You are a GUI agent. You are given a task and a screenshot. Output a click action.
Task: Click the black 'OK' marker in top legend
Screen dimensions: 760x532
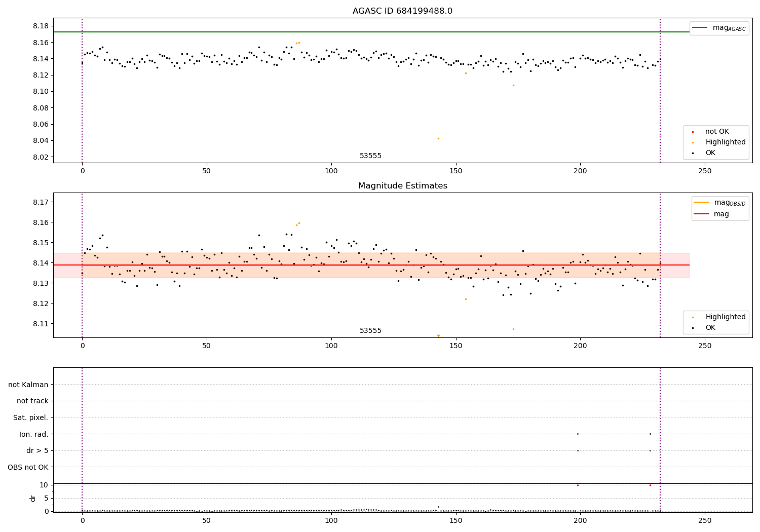(x=693, y=153)
